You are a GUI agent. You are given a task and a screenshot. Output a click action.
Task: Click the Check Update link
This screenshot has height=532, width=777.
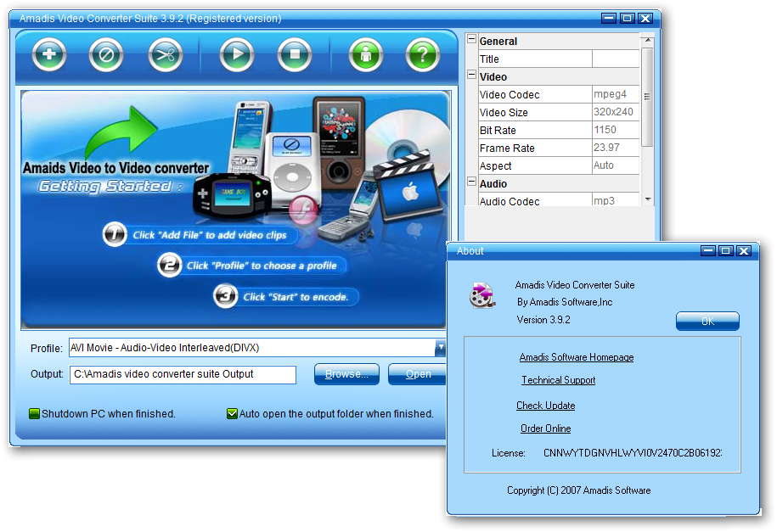[x=545, y=406]
